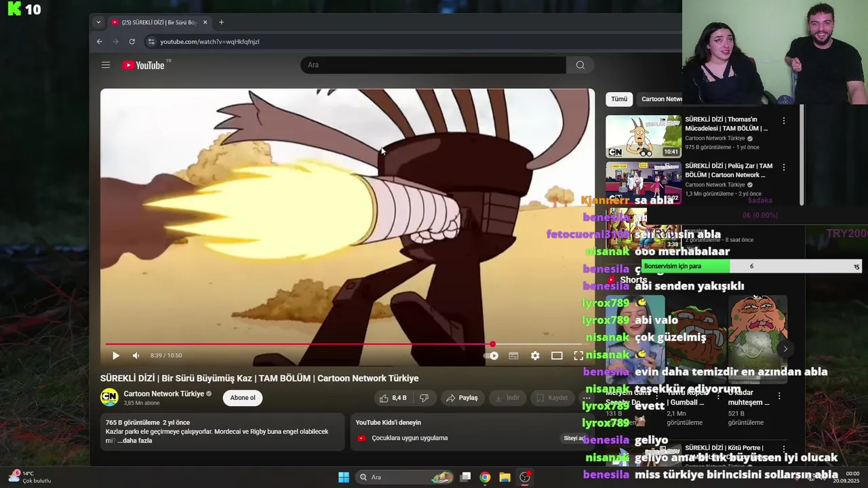Switch to theater mode view

pos(557,355)
